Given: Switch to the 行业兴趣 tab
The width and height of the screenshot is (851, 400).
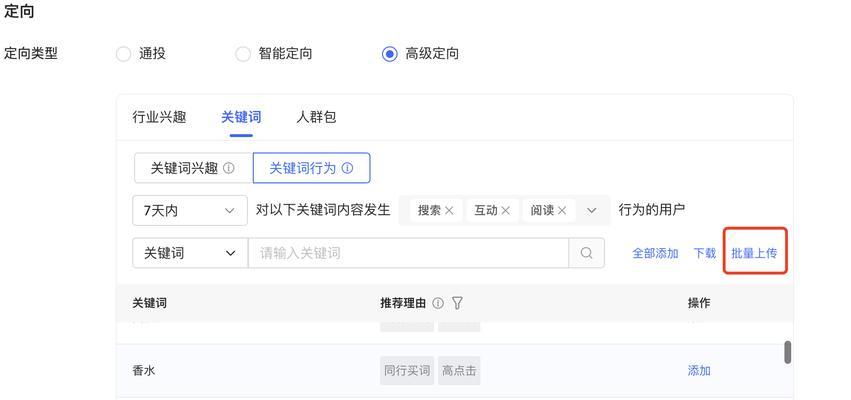Looking at the screenshot, I should click(159, 117).
